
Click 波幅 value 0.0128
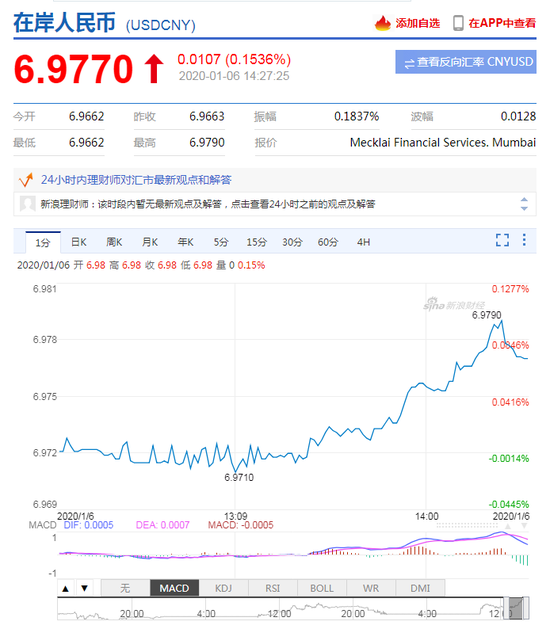pyautogui.click(x=518, y=116)
